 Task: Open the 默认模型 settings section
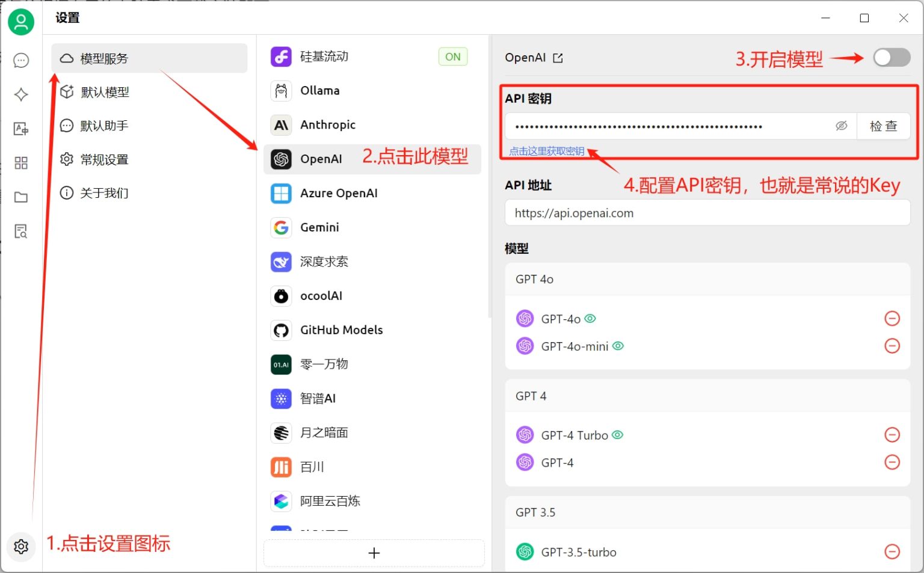pos(105,91)
